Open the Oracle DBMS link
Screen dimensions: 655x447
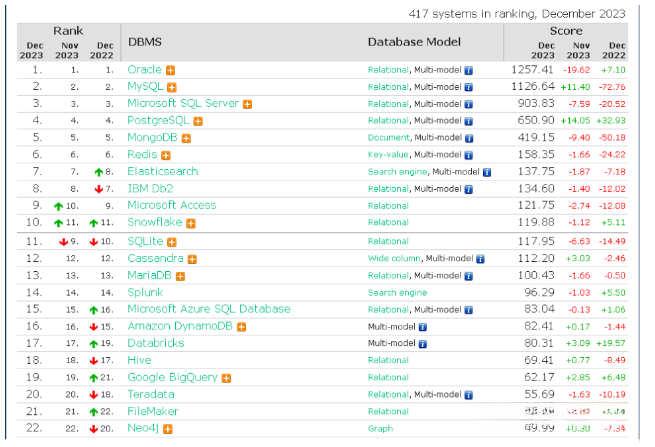click(145, 70)
